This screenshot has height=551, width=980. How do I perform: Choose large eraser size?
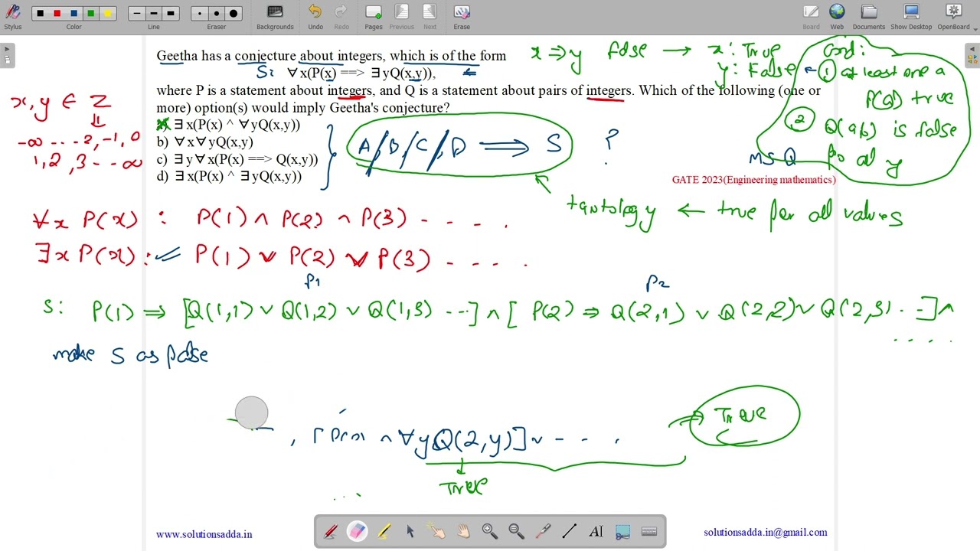point(234,13)
